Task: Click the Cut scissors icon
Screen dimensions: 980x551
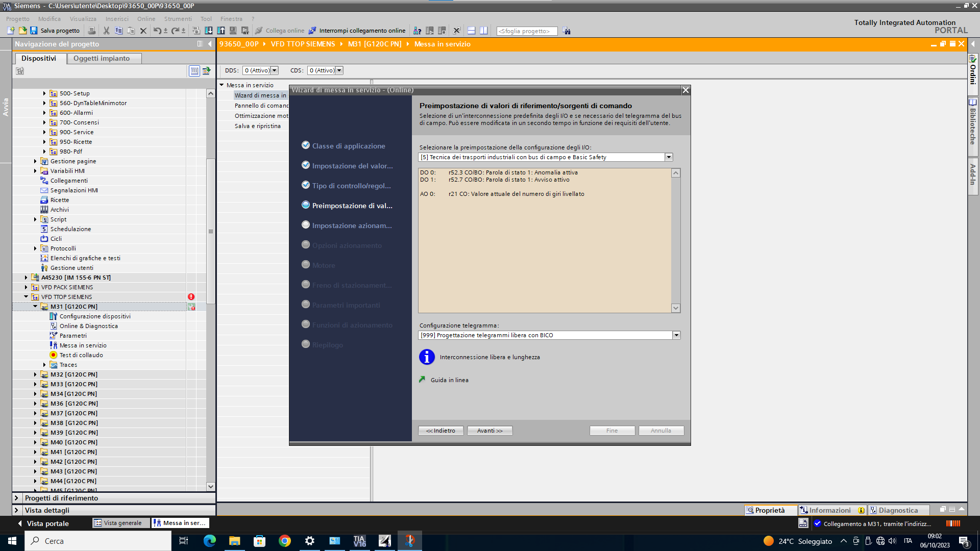Action: (x=106, y=31)
